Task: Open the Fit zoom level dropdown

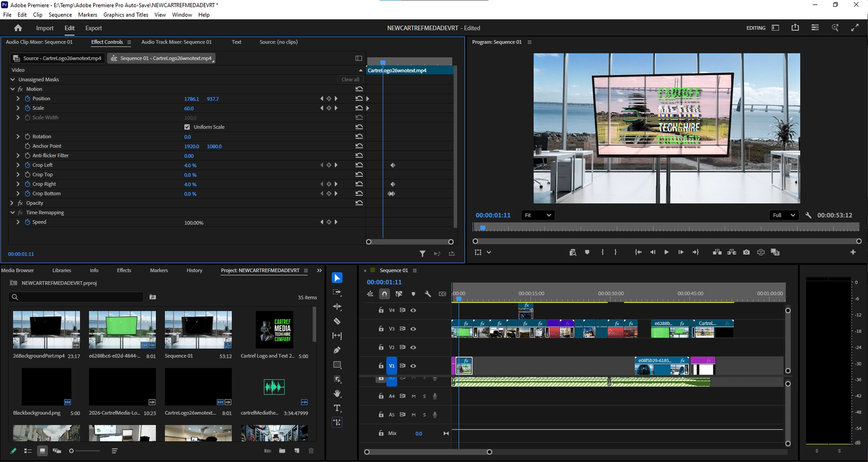Action: [538, 215]
